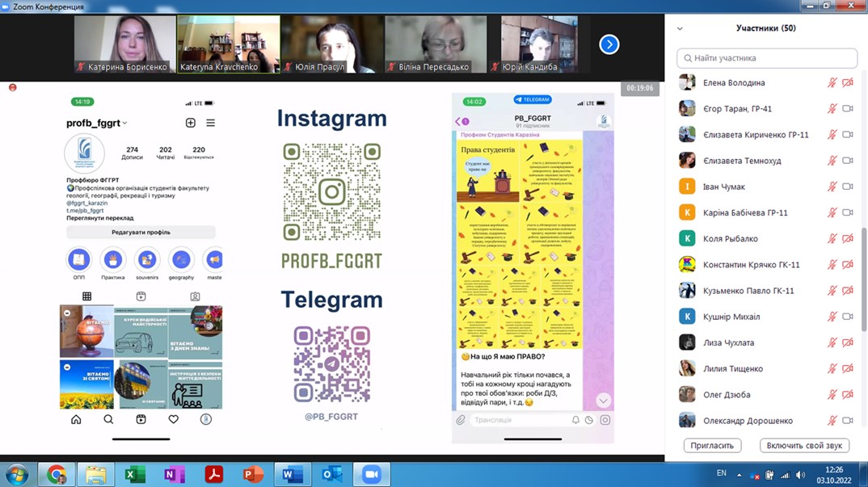The width and height of the screenshot is (868, 487).
Task: Open Zoom from the Windows taskbar
Action: [371, 474]
